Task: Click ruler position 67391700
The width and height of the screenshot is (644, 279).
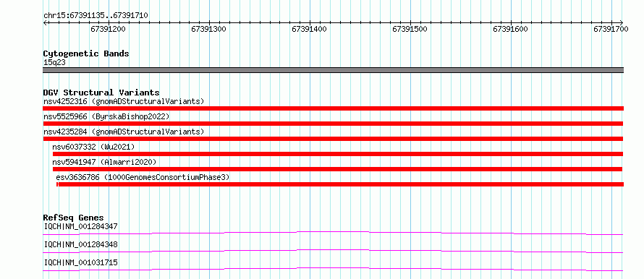Action: (611, 30)
